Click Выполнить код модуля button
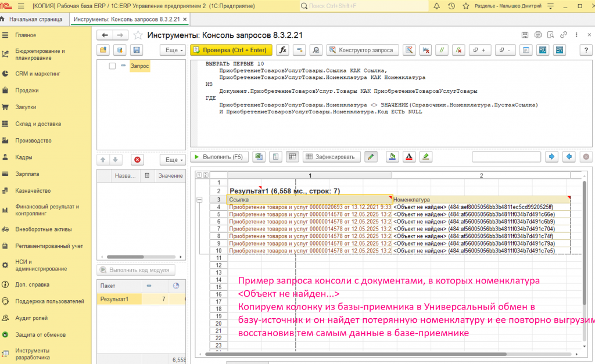This screenshot has width=595, height=364. pos(136,270)
